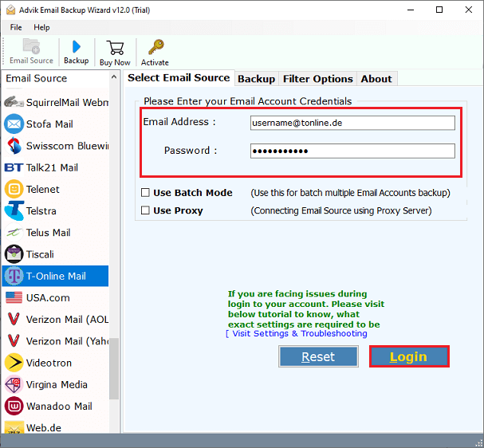Pick the Telenet smiley icon
This screenshot has width=484, height=448.
point(14,189)
